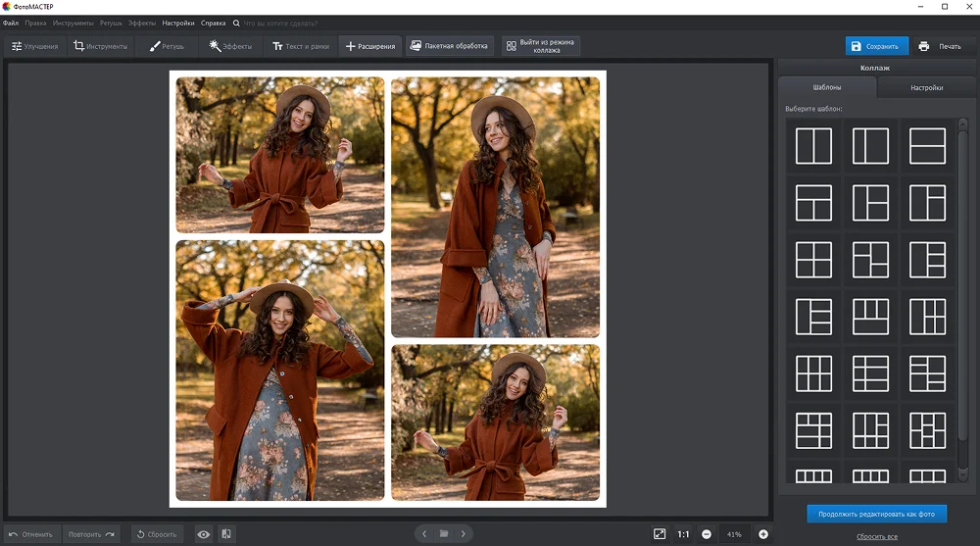Open the Эффекты section
The height and width of the screenshot is (546, 980).
click(230, 46)
